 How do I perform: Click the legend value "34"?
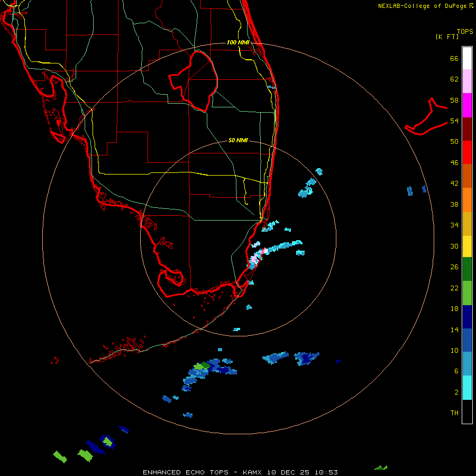pos(454,225)
